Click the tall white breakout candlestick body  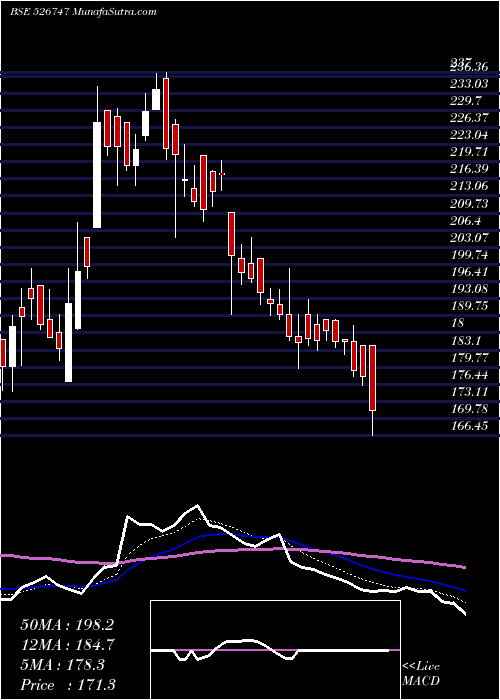click(97, 175)
